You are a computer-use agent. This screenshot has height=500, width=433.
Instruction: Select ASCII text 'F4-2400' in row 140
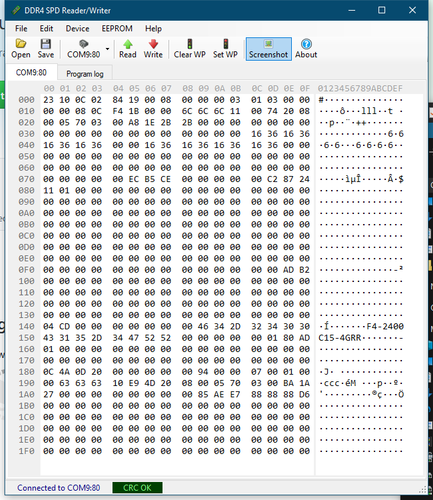[x=385, y=326]
